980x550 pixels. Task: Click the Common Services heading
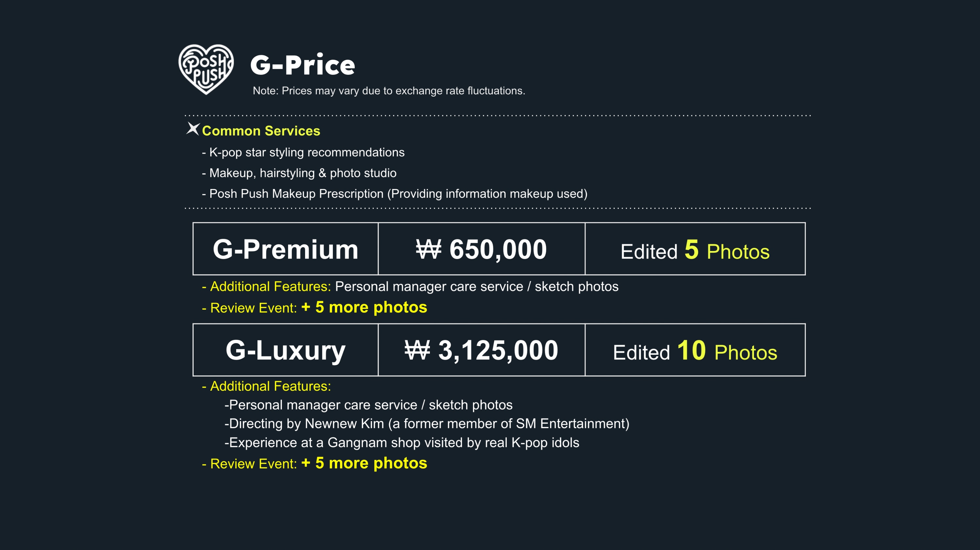(261, 131)
